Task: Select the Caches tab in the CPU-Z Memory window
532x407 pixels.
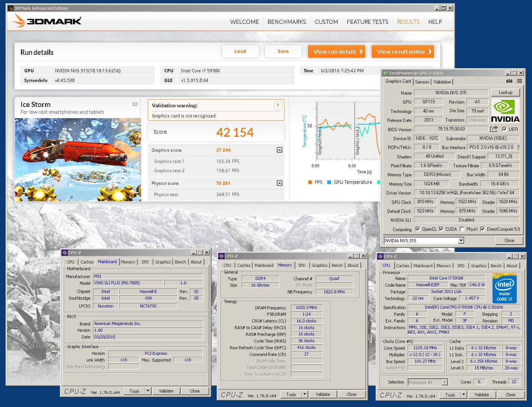Action: click(x=244, y=265)
